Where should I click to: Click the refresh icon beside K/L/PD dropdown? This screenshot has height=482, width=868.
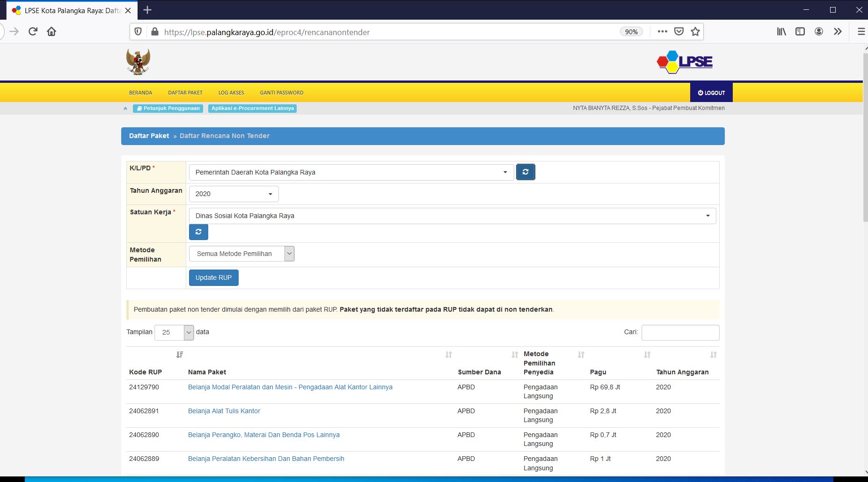[x=525, y=172]
